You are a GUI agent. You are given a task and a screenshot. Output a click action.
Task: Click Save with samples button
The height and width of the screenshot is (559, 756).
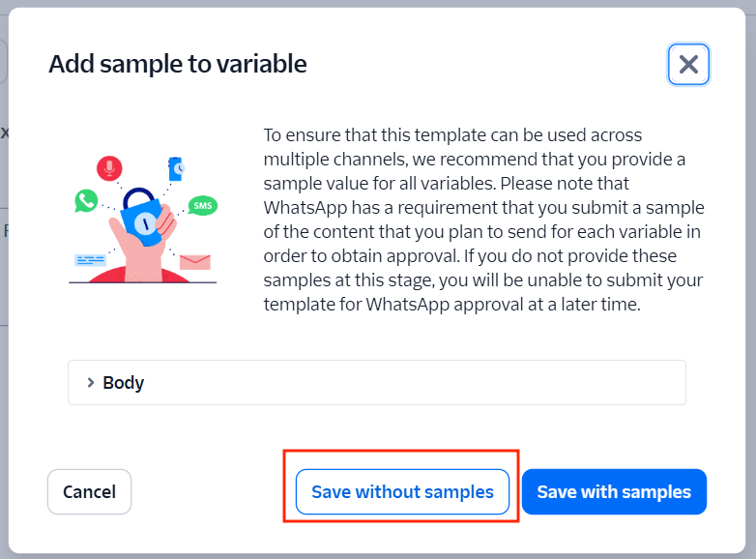(x=614, y=492)
